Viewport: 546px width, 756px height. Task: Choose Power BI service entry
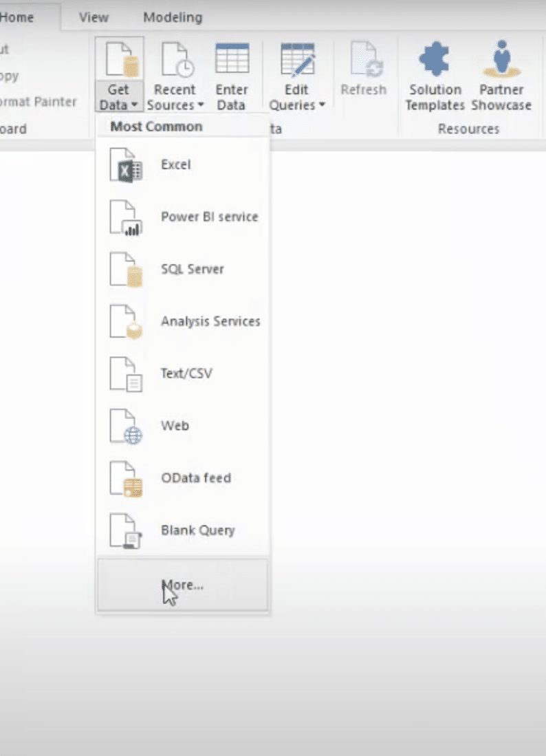pyautogui.click(x=183, y=217)
